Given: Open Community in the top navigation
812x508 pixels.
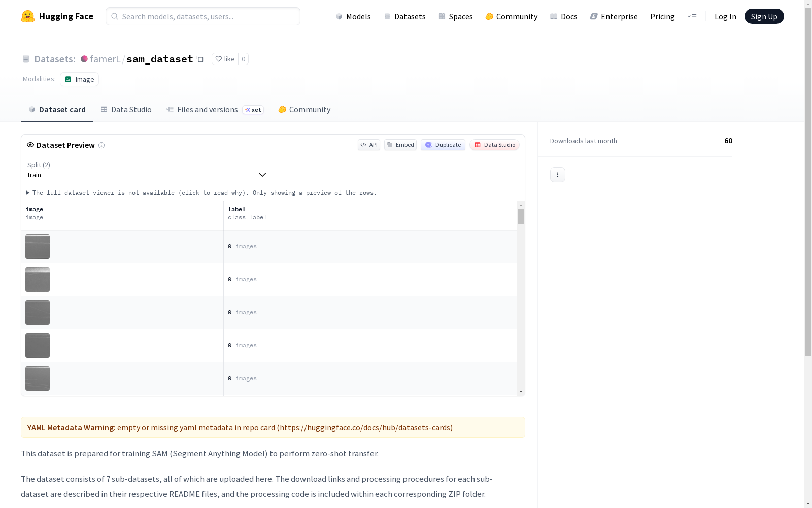Looking at the screenshot, I should 512,16.
